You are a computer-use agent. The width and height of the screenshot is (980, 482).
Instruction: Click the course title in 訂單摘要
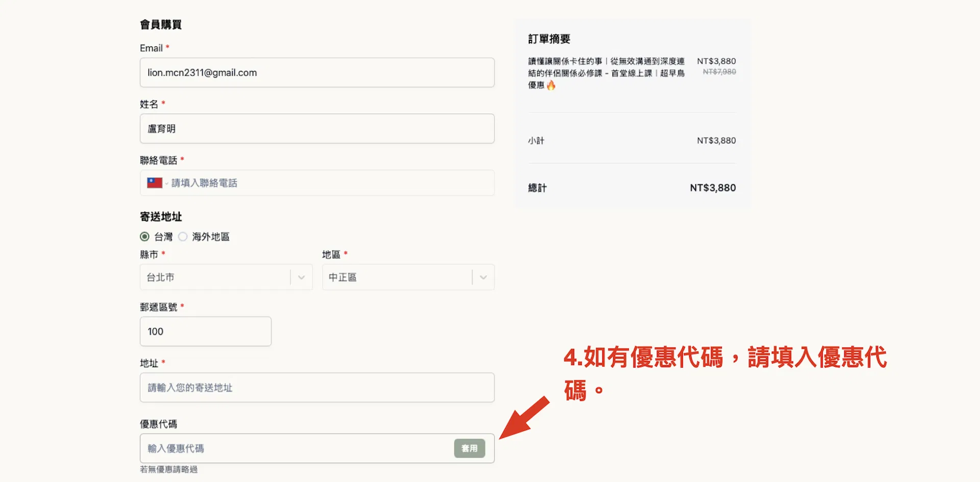[606, 73]
